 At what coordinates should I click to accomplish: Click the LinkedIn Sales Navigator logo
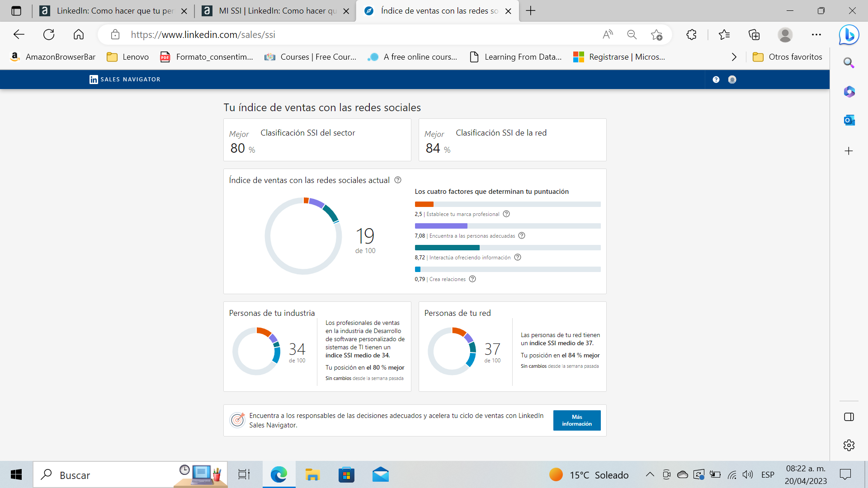coord(125,80)
